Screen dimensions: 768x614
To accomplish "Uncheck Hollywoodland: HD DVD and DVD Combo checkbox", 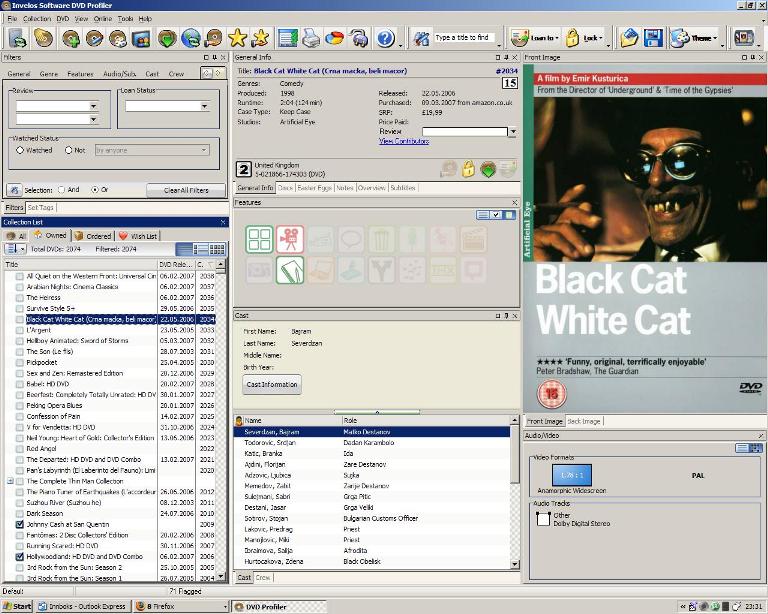I will 20,557.
